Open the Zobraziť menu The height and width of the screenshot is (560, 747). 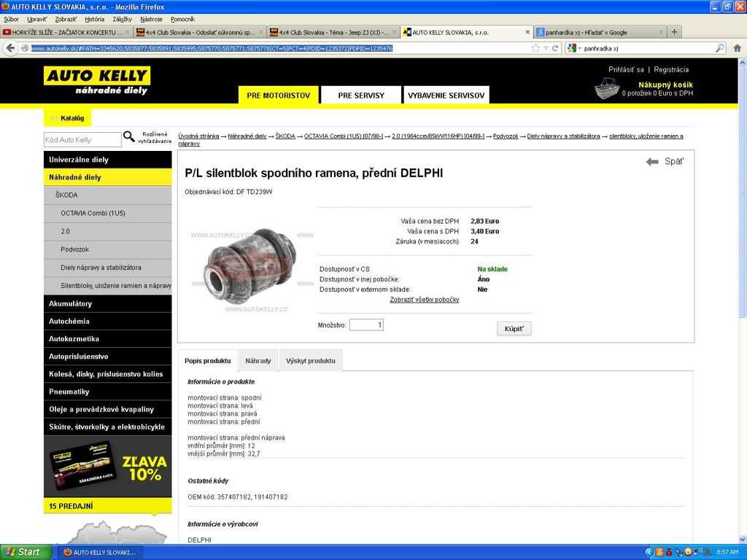click(x=66, y=20)
